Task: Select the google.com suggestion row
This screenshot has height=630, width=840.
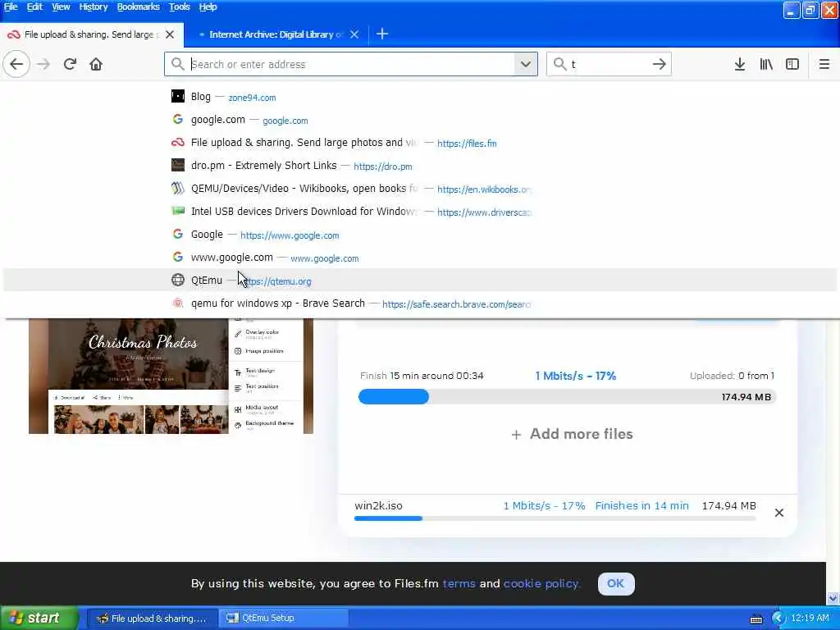Action: pos(419,120)
